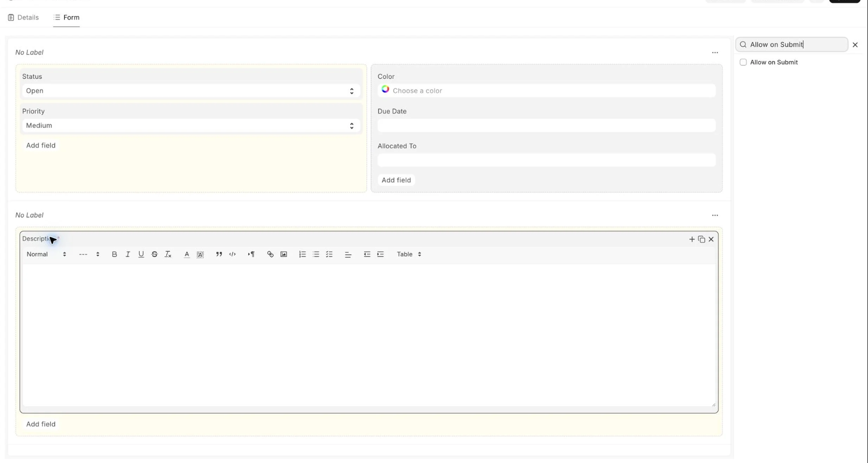Insert a hyperlink
868x463 pixels.
pos(270,254)
